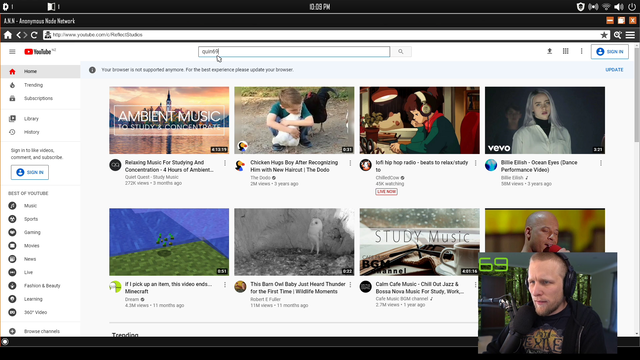Image resolution: width=640 pixels, height=360 pixels.
Task: Reload the page with refresh icon
Action: click(x=34, y=35)
